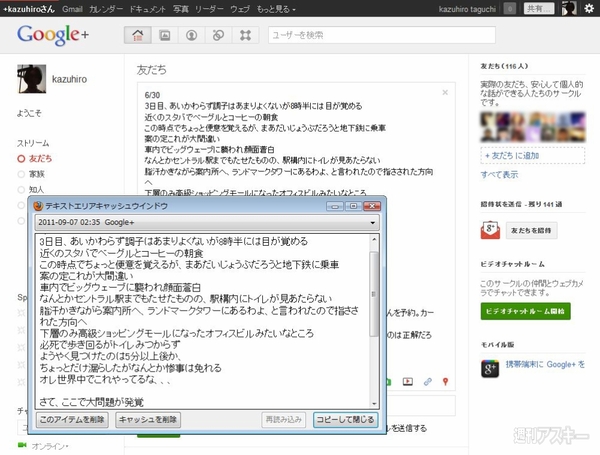Click the kazuhiro taguchi name in top bar

tap(467, 9)
